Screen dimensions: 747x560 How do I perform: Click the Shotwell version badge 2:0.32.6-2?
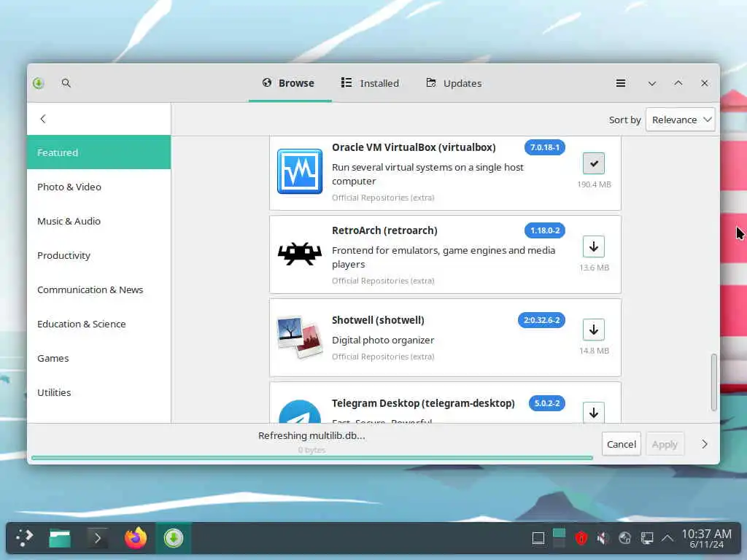[541, 320]
